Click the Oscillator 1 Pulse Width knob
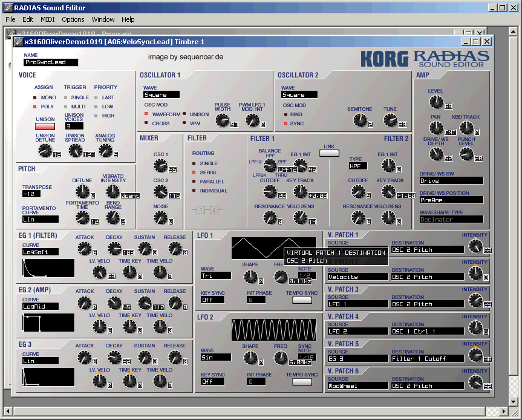The width and height of the screenshot is (522, 420). pos(223,120)
